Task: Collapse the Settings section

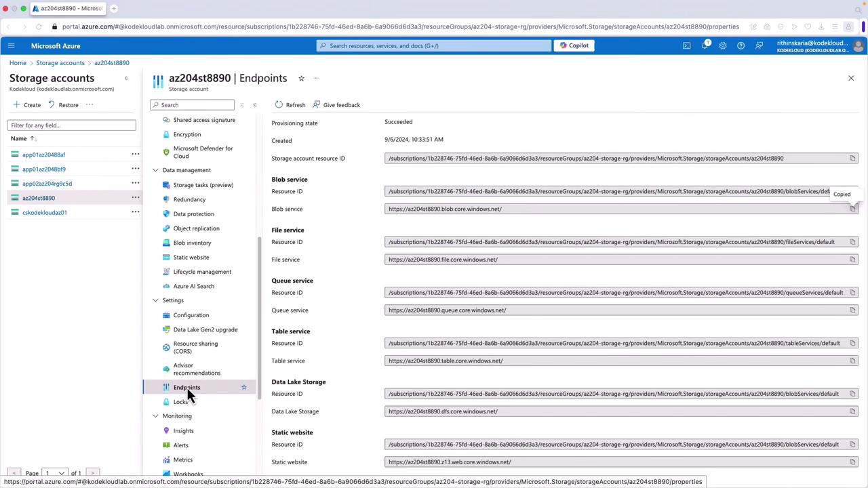Action: coord(155,300)
